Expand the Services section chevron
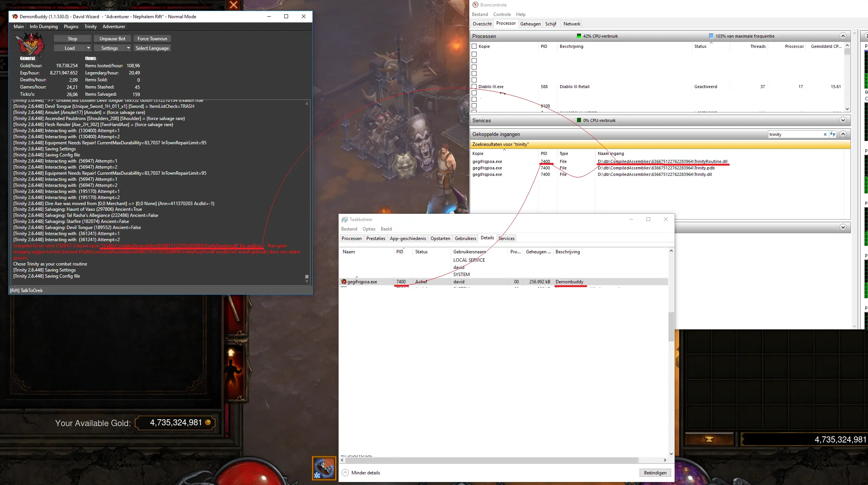 click(843, 120)
